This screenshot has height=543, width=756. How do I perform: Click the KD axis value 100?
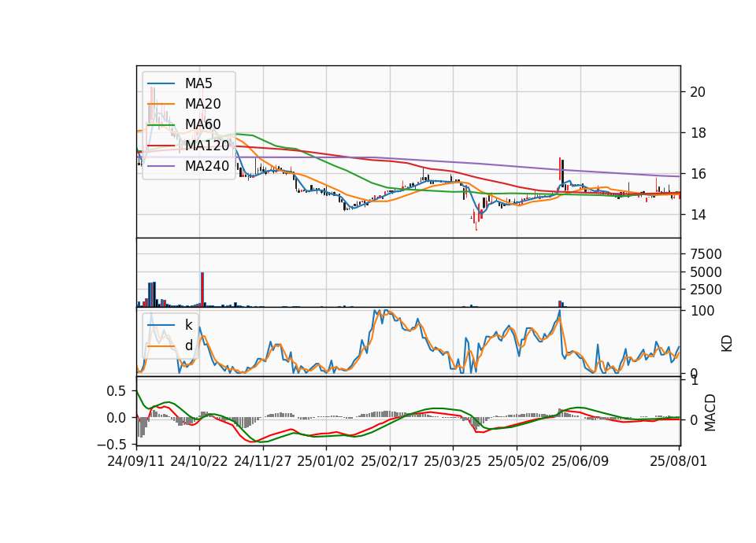point(702,311)
